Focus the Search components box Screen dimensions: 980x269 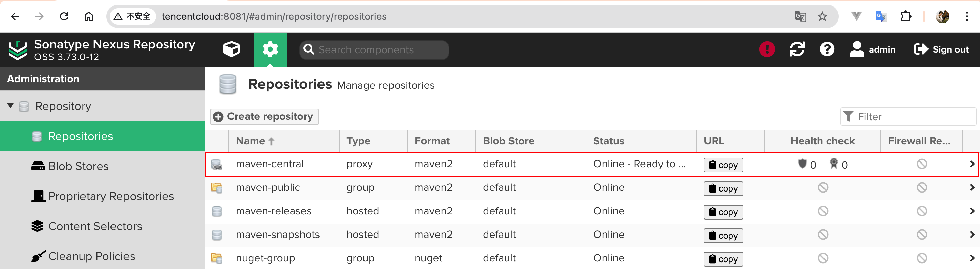(374, 50)
